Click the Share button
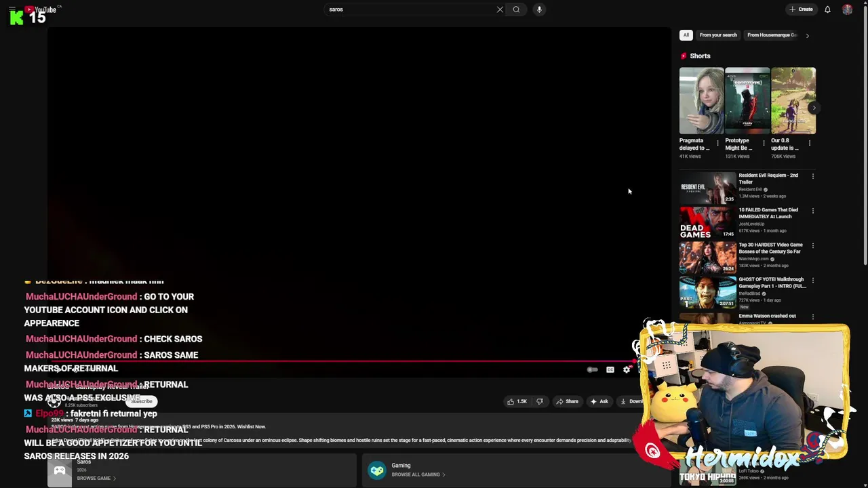Image resolution: width=868 pixels, height=488 pixels. 567,401
